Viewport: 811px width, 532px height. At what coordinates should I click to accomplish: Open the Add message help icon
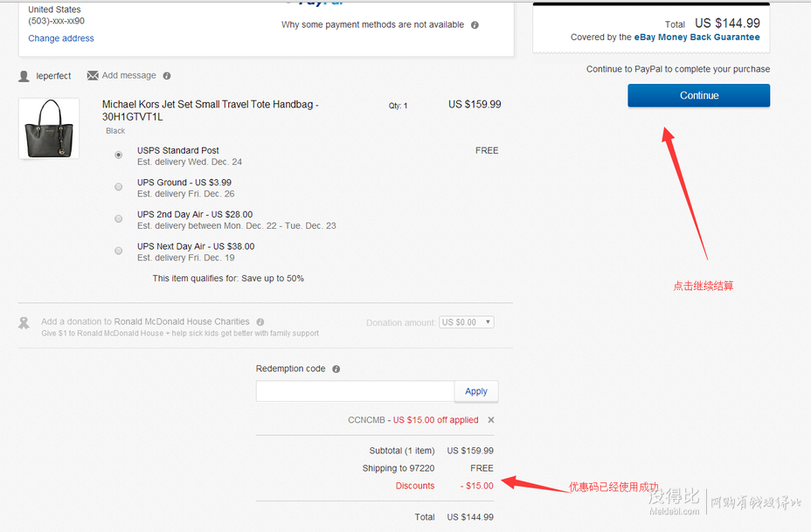[x=167, y=75]
